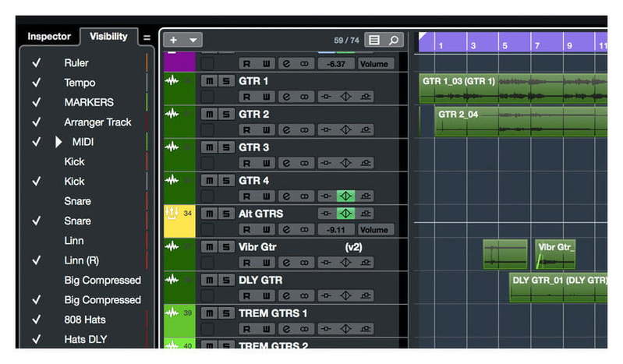Viewport: 623px width, 364px height.
Task: Click bar 5 on the timeline ruler
Action: point(504,46)
